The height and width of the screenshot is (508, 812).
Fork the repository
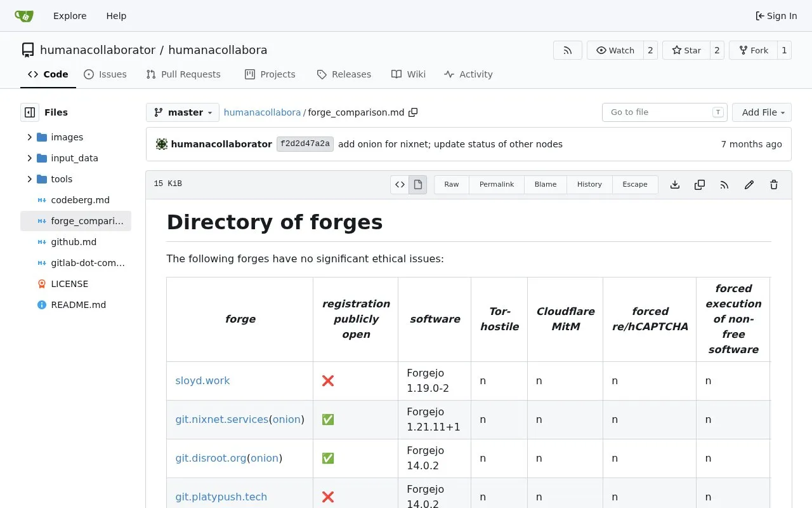(753, 50)
